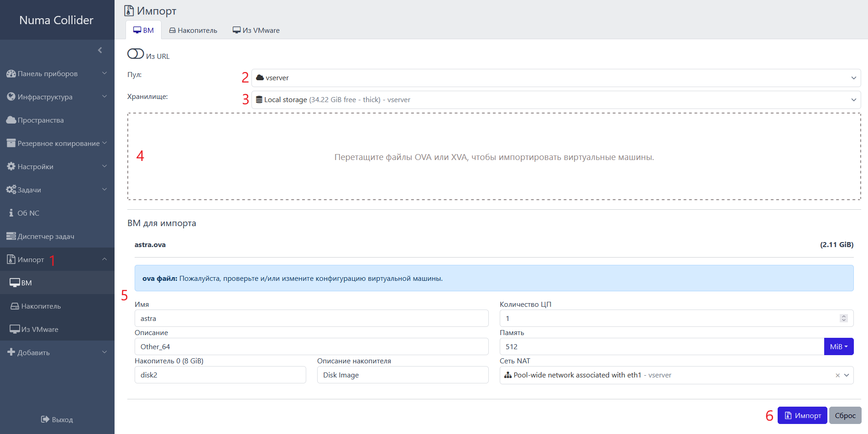Click the Импорт page header icon
Viewport: 868px width, 434px height.
tap(129, 10)
